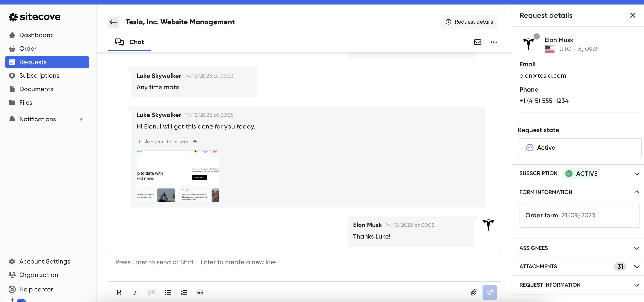This screenshot has height=302, width=644.
Task: Click the blockquote icon
Action: pos(200,292)
